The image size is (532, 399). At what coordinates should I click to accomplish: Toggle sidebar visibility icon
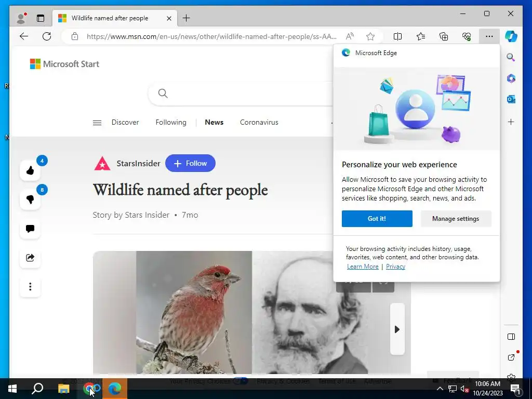click(511, 337)
